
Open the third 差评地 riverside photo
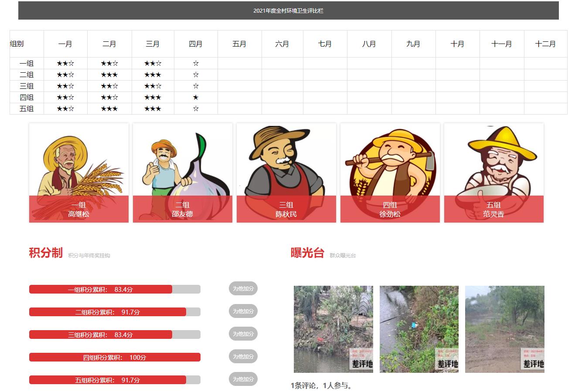[505, 329]
